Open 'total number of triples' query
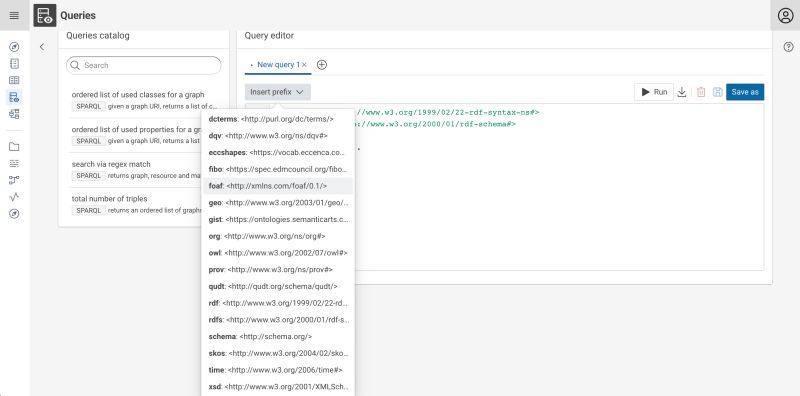The image size is (800, 396). [109, 199]
